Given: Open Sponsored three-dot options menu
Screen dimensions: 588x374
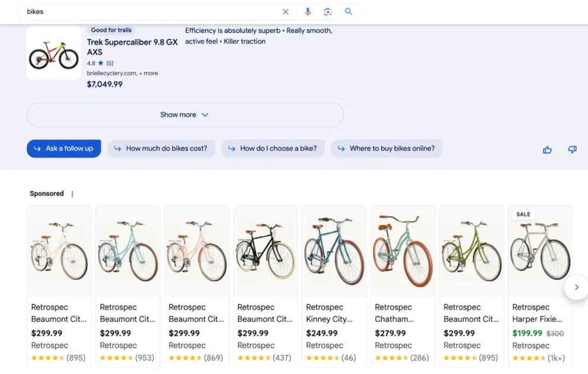Looking at the screenshot, I should pyautogui.click(x=72, y=194).
